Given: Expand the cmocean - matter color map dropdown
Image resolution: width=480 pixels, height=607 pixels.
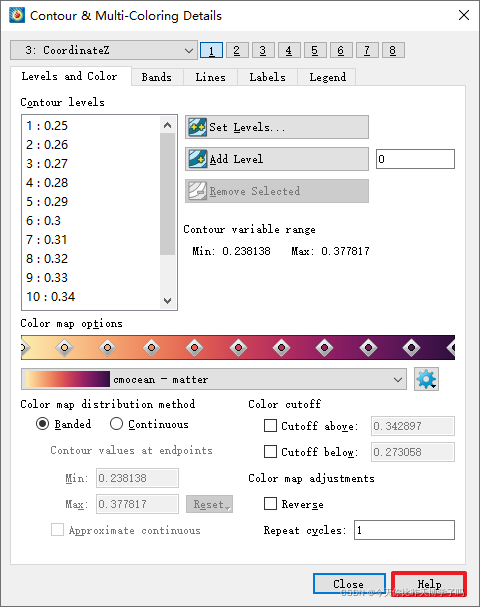Looking at the screenshot, I should pos(214,379).
